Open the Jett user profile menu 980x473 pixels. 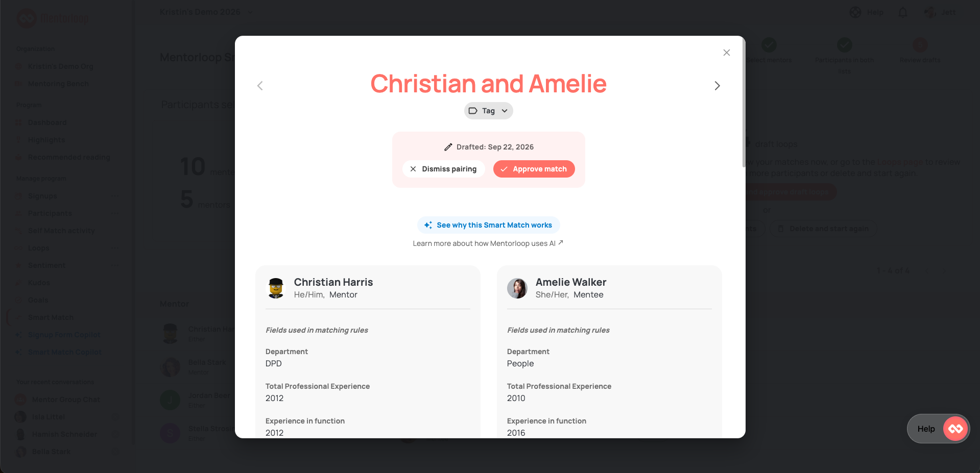(x=940, y=12)
